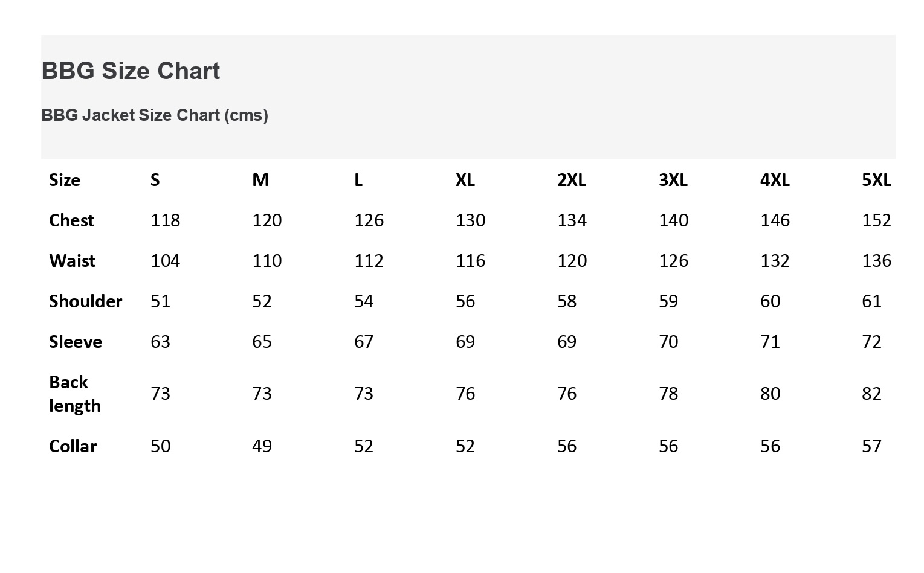Click the "Collar" row label
The width and height of the screenshot is (924, 573).
click(x=73, y=446)
